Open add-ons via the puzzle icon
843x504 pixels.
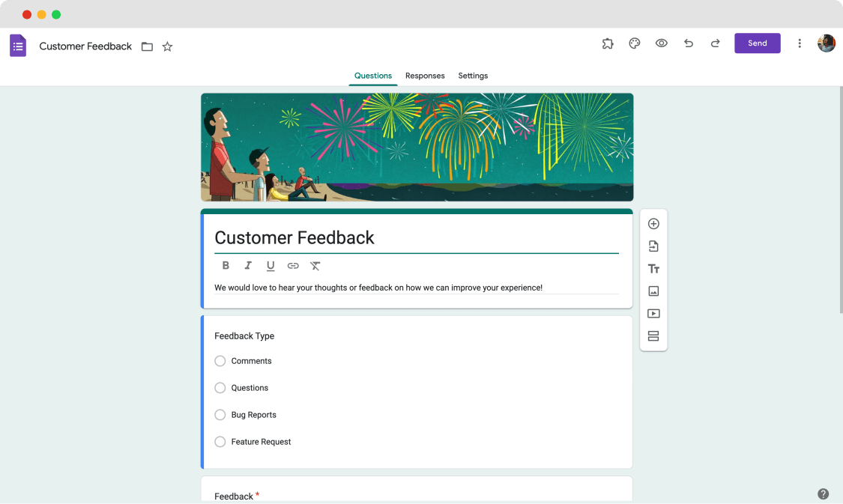click(608, 43)
